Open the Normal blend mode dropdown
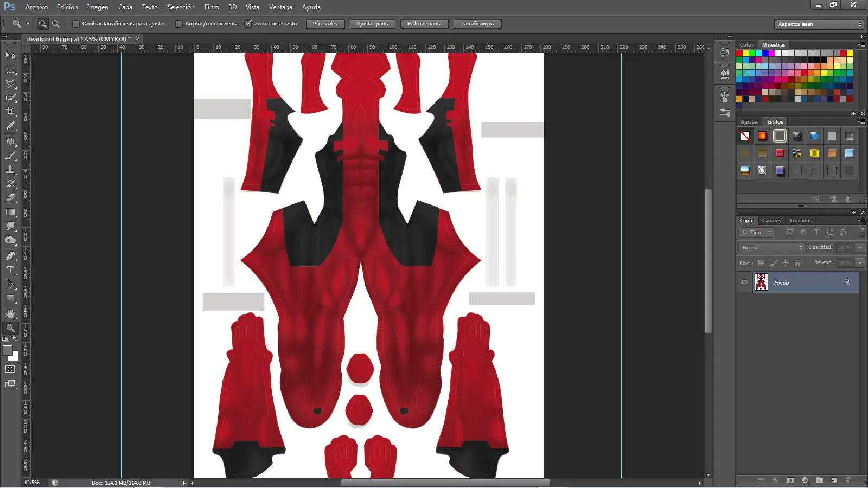 (x=771, y=248)
